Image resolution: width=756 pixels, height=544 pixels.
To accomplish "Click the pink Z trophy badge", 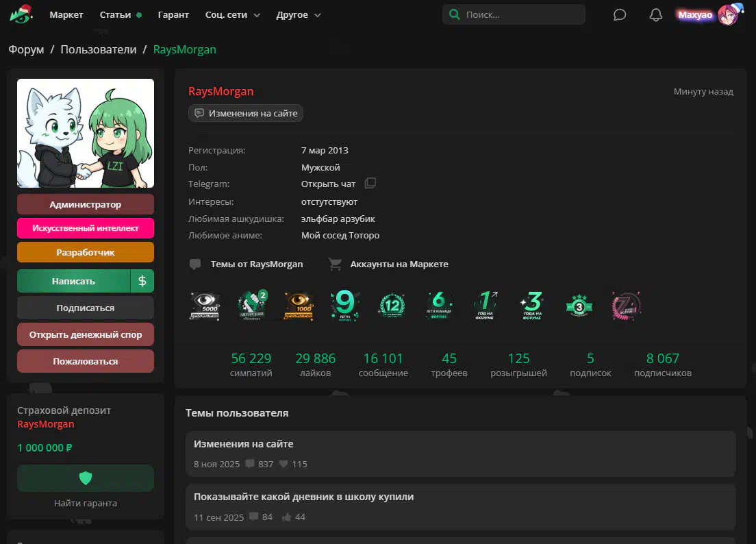I will (x=626, y=306).
